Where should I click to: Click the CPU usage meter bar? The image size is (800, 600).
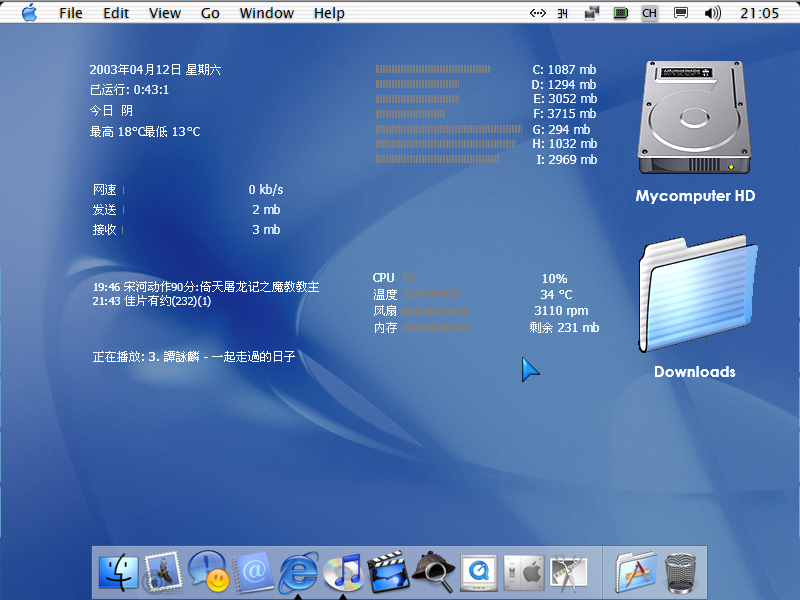pyautogui.click(x=409, y=277)
